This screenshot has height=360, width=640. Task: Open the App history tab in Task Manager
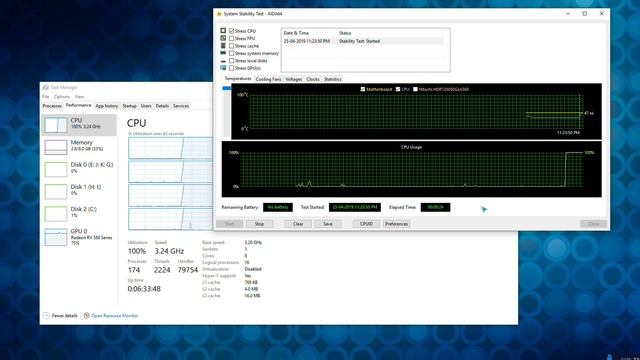click(x=107, y=106)
